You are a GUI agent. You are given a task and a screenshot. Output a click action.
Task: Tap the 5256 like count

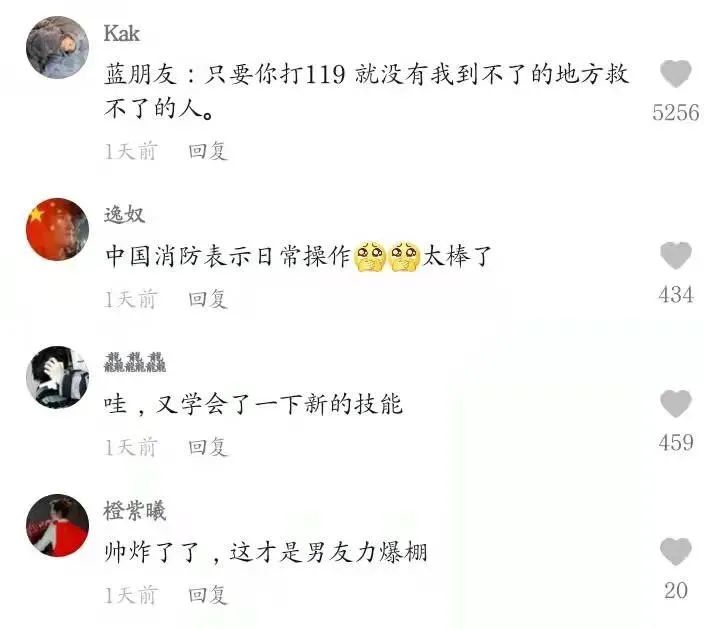[676, 112]
